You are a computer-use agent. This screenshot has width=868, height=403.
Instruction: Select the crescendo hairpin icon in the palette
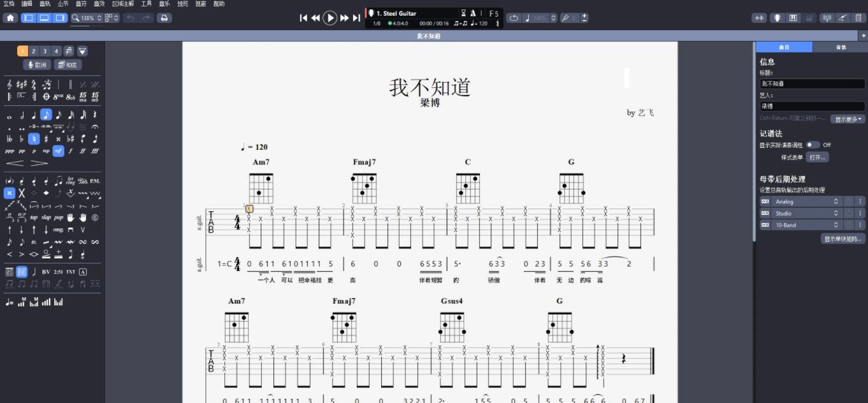pyautogui.click(x=15, y=163)
